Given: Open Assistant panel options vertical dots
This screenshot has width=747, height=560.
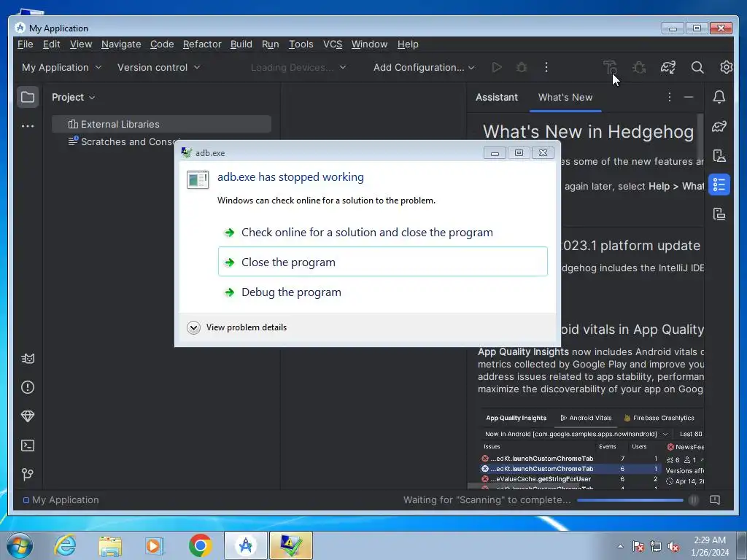Looking at the screenshot, I should [670, 97].
